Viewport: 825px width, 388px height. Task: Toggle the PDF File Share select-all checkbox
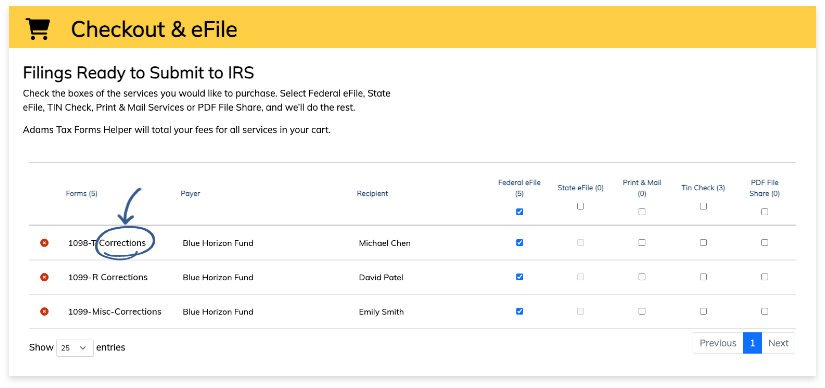(764, 212)
